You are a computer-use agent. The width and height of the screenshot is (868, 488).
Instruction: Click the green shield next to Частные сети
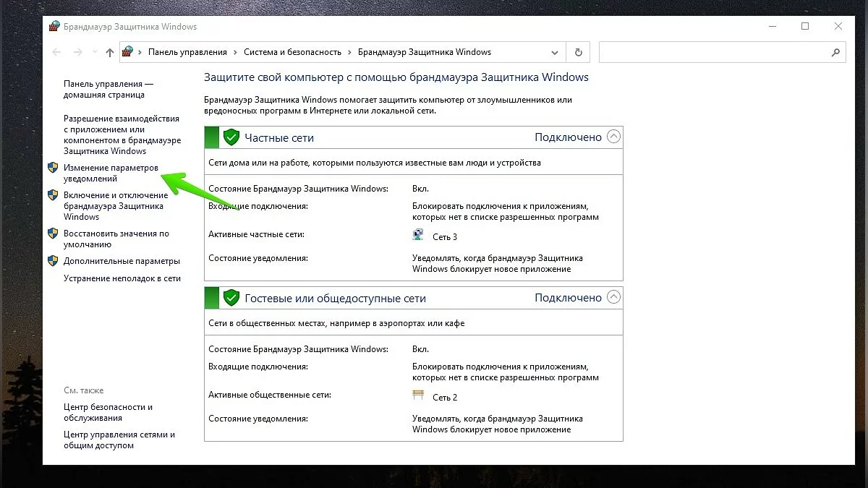coord(231,137)
